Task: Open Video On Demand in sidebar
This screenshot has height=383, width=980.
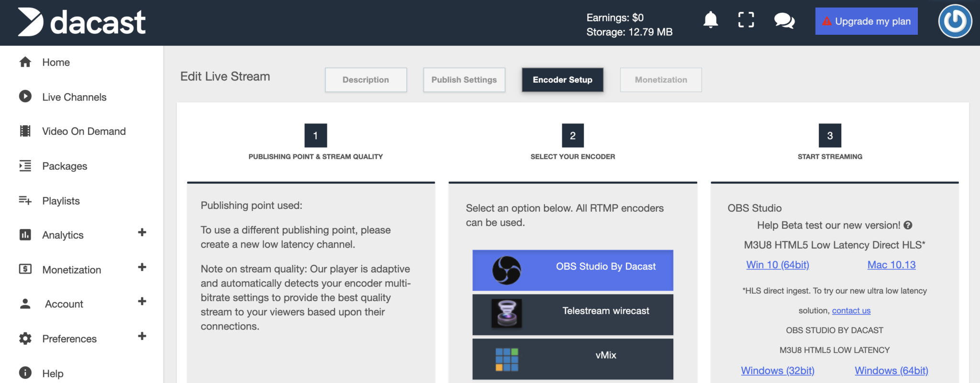Action: 84,131
